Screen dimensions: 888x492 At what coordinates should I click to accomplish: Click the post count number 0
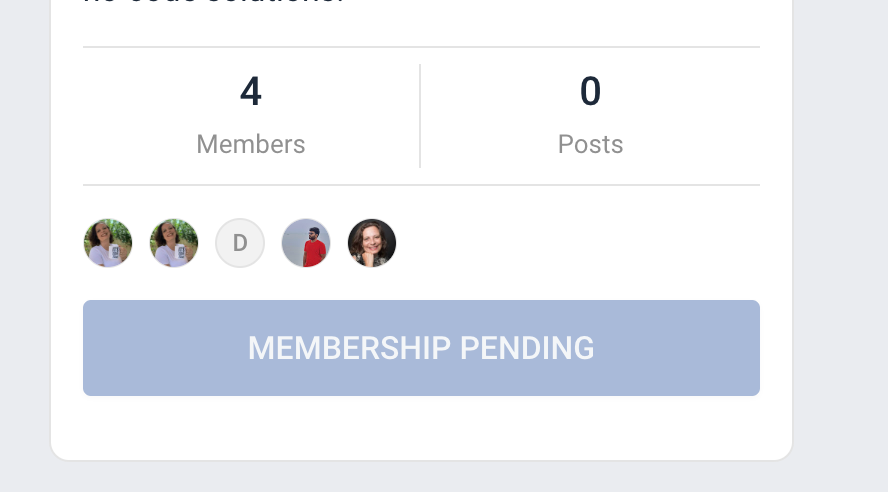tap(590, 91)
